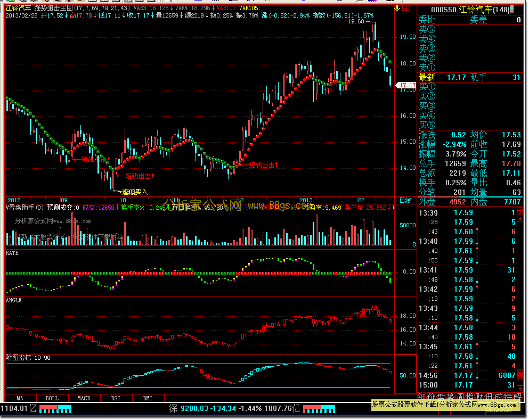Click the 买⑤ buy level row

point(470,125)
